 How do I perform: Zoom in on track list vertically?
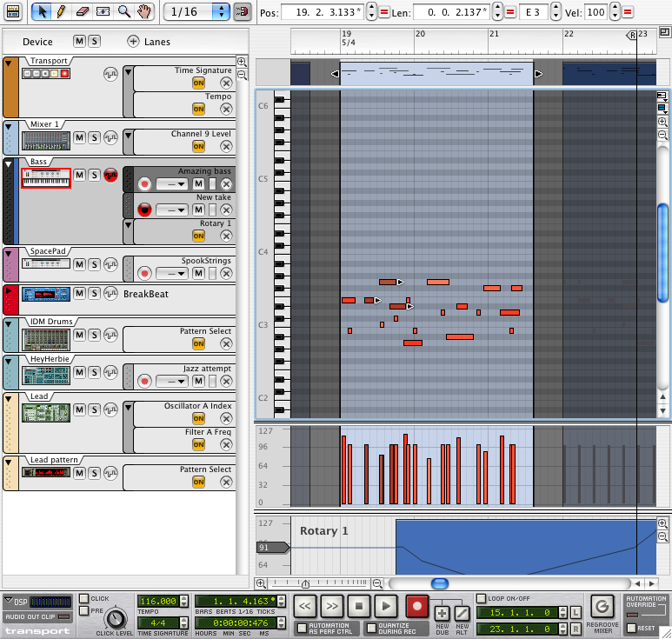[242, 62]
